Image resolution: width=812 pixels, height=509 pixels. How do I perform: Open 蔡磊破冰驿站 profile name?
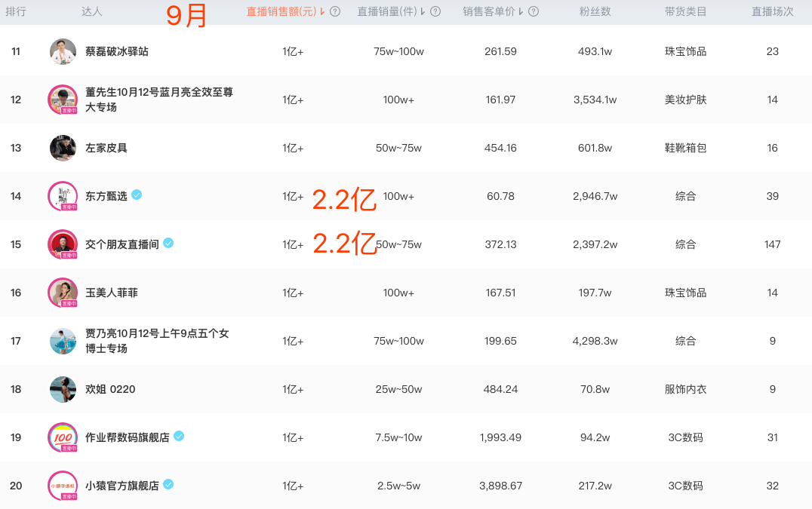point(117,51)
